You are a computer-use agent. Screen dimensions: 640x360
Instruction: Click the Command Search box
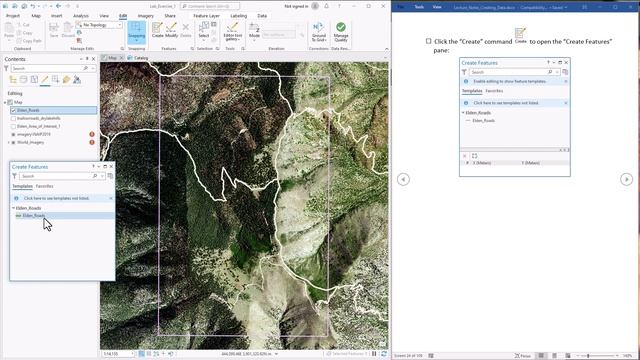click(210, 6)
